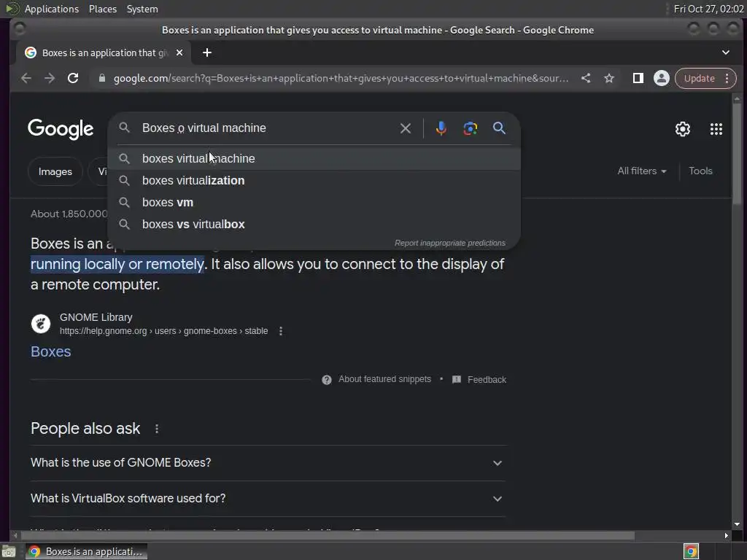Choose suggestion 'boxes vm'

[314, 203]
